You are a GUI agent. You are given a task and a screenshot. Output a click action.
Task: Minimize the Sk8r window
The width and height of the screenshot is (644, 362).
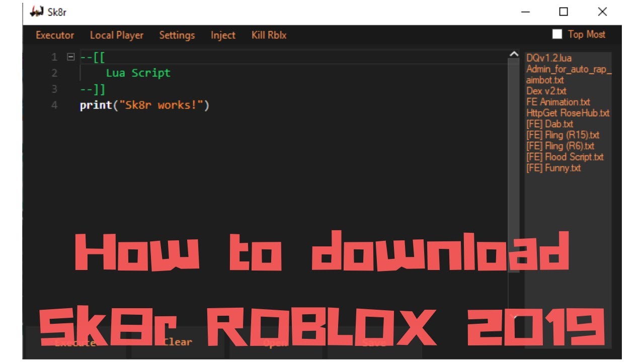526,12
